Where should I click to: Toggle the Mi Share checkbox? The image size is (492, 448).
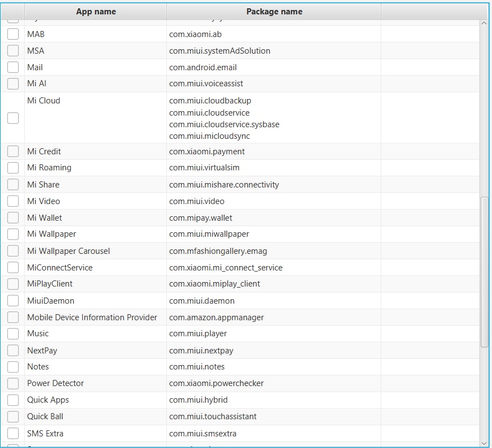tap(13, 184)
